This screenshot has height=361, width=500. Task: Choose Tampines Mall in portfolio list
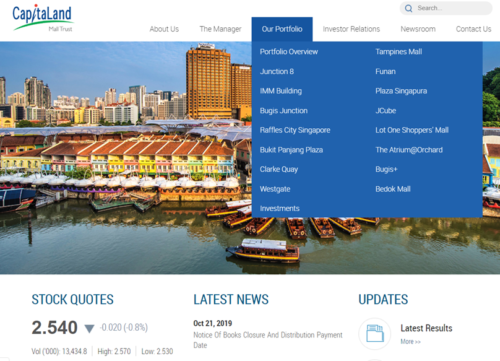pos(399,52)
